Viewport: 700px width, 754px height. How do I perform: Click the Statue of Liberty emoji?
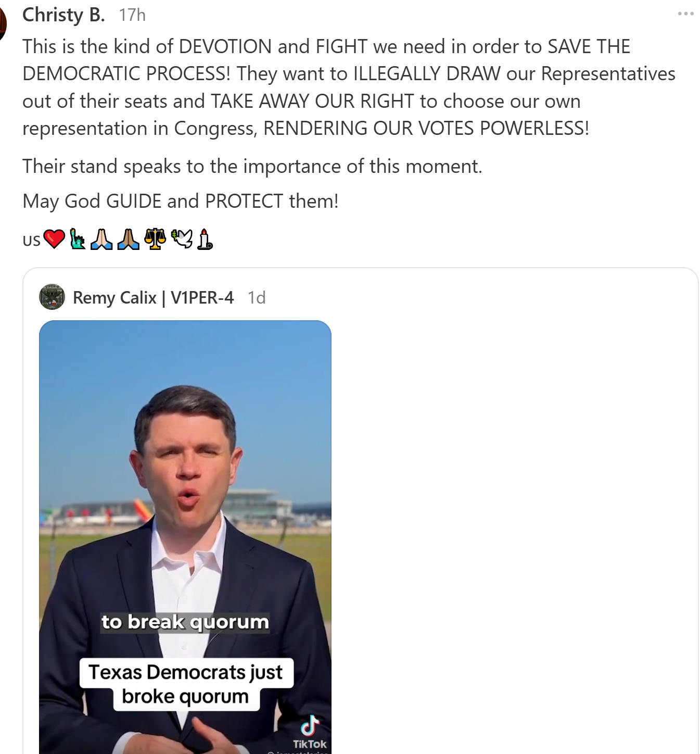[x=78, y=239]
